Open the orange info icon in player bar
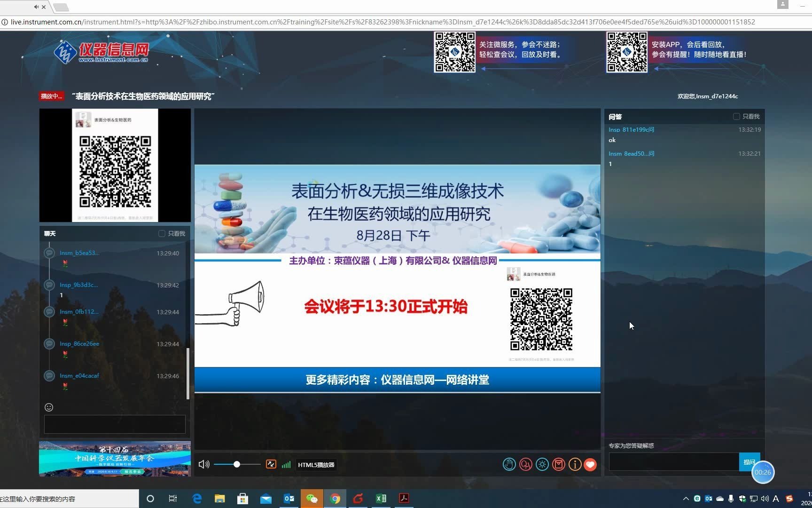 [x=575, y=464]
